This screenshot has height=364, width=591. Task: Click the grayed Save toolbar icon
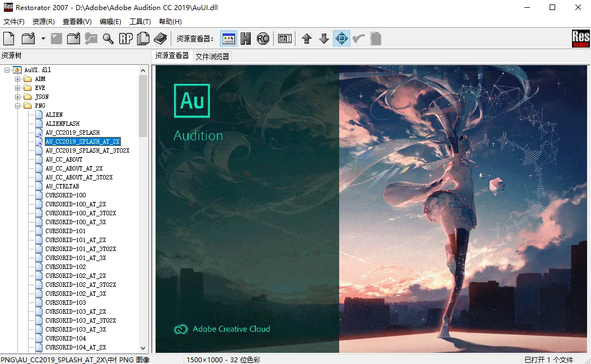57,39
